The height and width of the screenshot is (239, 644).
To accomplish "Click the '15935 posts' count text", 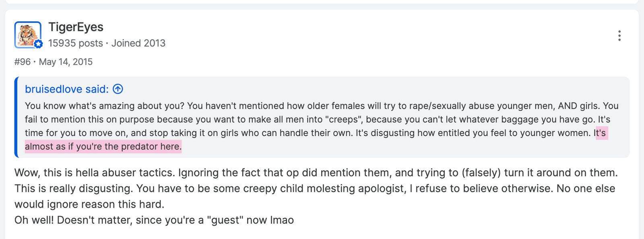I will point(76,43).
